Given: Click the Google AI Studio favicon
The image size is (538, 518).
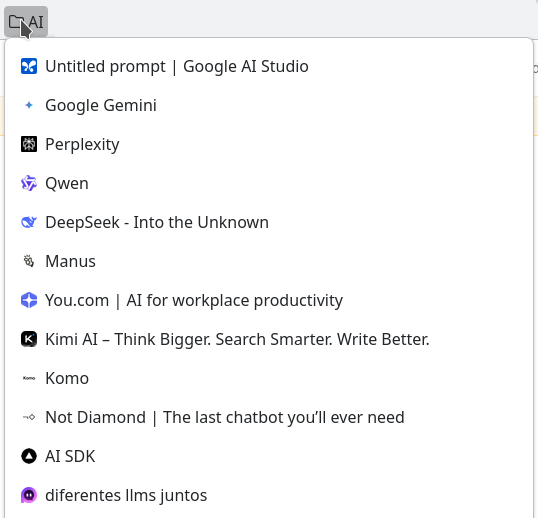Looking at the screenshot, I should point(29,66).
